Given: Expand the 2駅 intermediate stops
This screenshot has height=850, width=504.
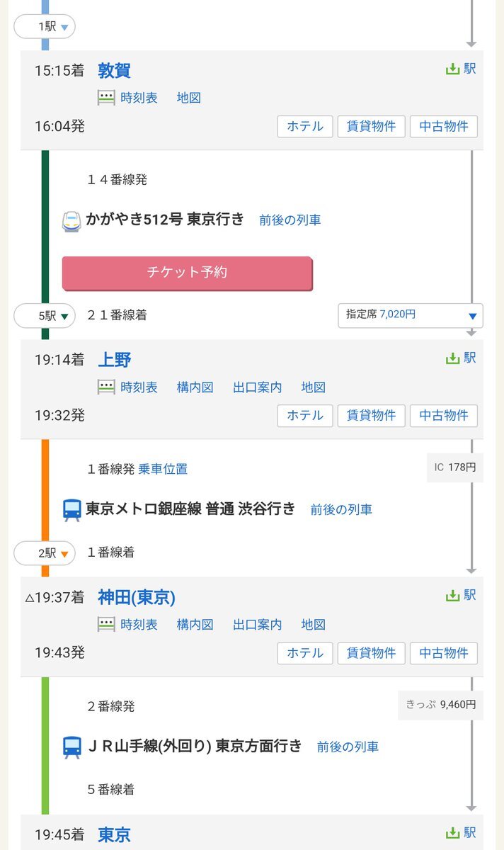Looking at the screenshot, I should (x=45, y=553).
